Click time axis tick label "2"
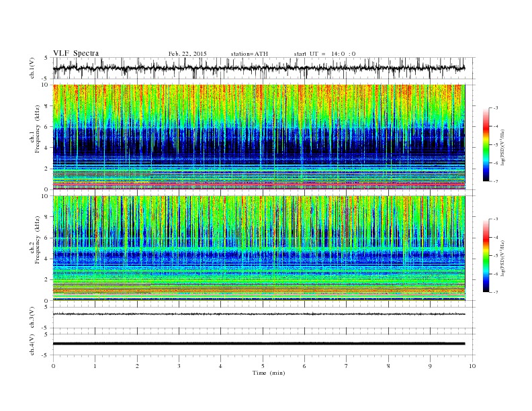The image size is (532, 411). (137, 366)
